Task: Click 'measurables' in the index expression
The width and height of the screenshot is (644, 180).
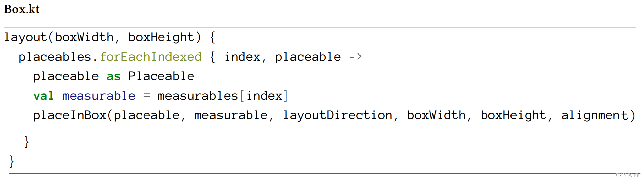Action: click(197, 96)
